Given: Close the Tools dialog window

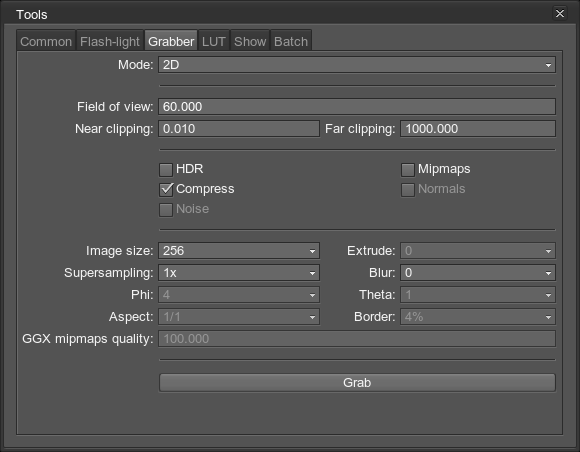Looking at the screenshot, I should coord(560,14).
